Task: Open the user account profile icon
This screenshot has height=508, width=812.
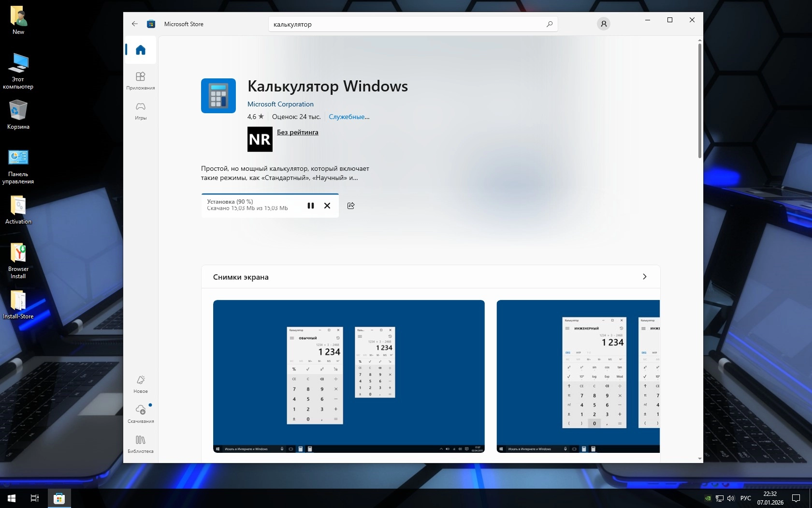Action: (604, 24)
